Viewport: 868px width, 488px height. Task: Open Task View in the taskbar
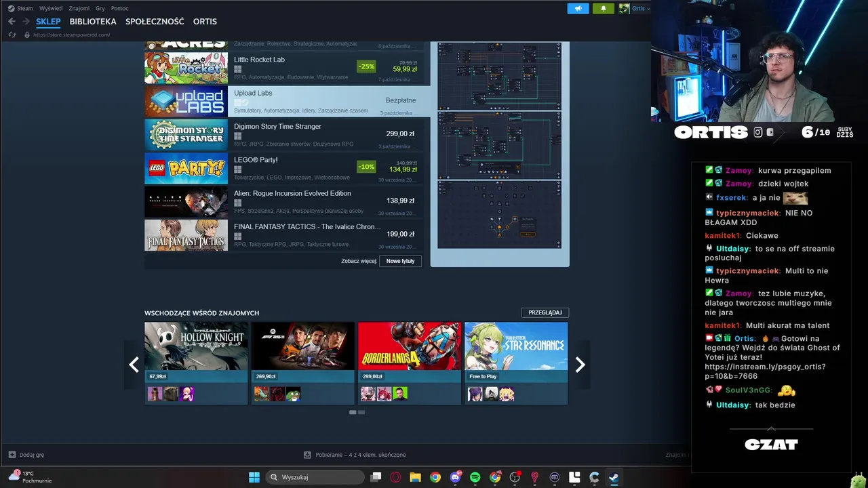pos(376,477)
